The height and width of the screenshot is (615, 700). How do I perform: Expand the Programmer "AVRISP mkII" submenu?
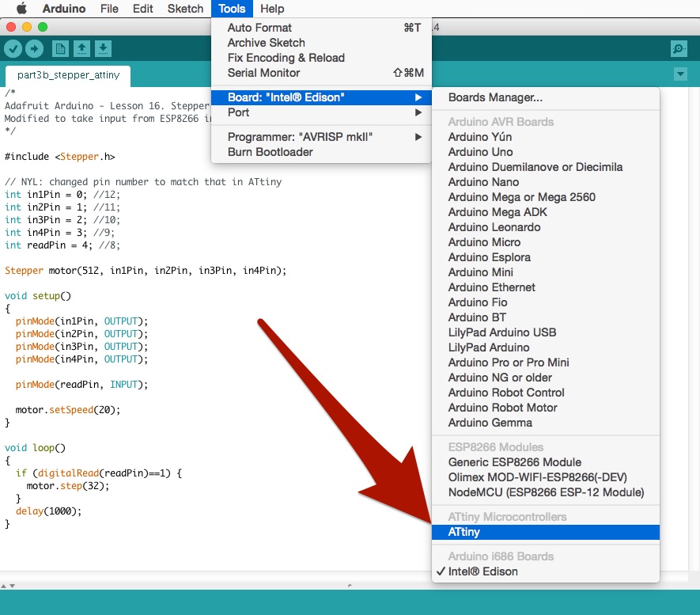click(x=321, y=137)
